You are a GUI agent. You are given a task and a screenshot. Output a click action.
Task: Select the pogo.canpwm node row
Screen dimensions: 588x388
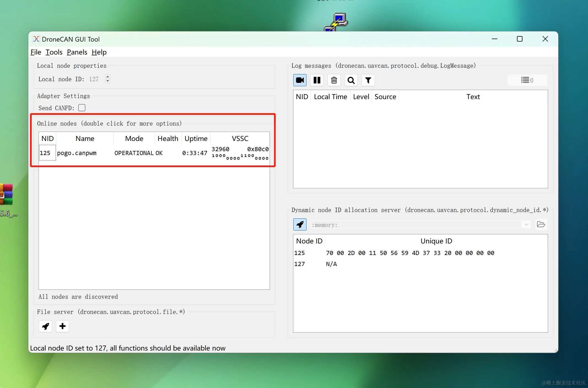(77, 153)
